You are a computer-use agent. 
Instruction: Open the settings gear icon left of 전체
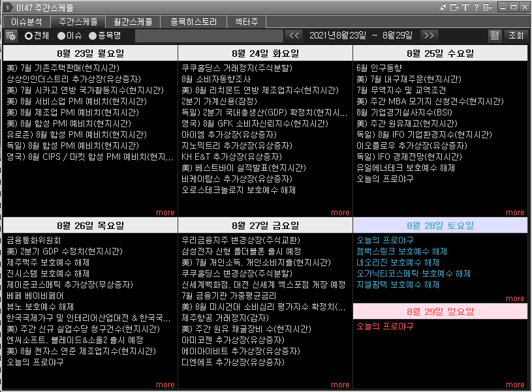coord(11,36)
